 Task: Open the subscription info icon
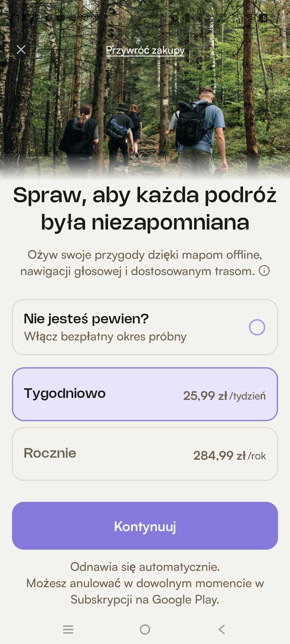tap(265, 271)
